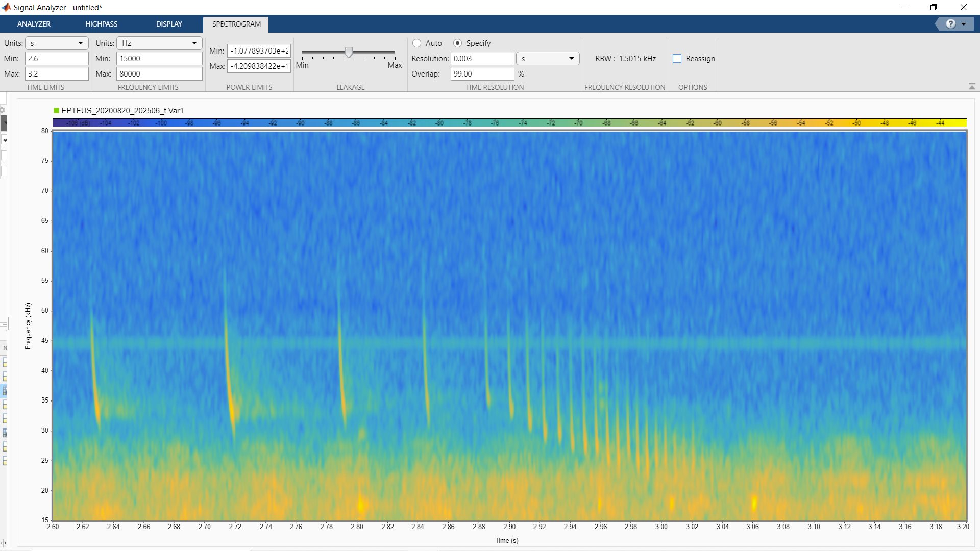Viewport: 980px width, 551px height.
Task: Open the frequency Units Hz dropdown
Action: pyautogui.click(x=159, y=43)
